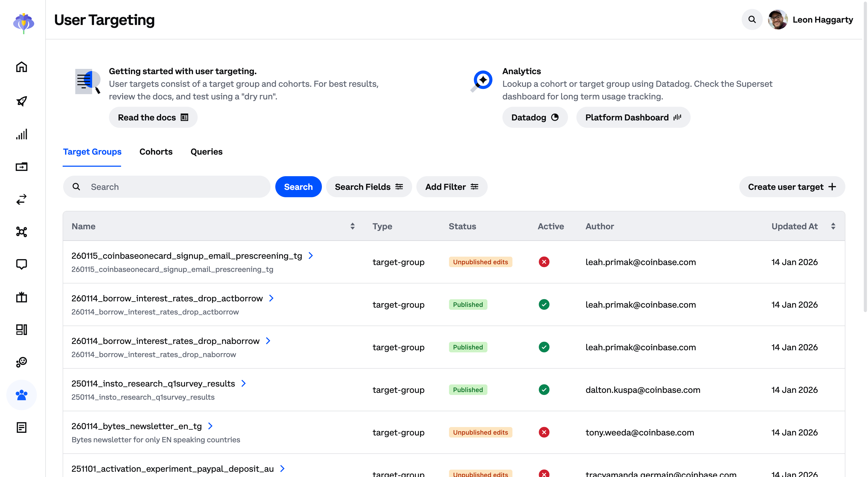
Task: Select the Target Groups tab
Action: coord(92,152)
